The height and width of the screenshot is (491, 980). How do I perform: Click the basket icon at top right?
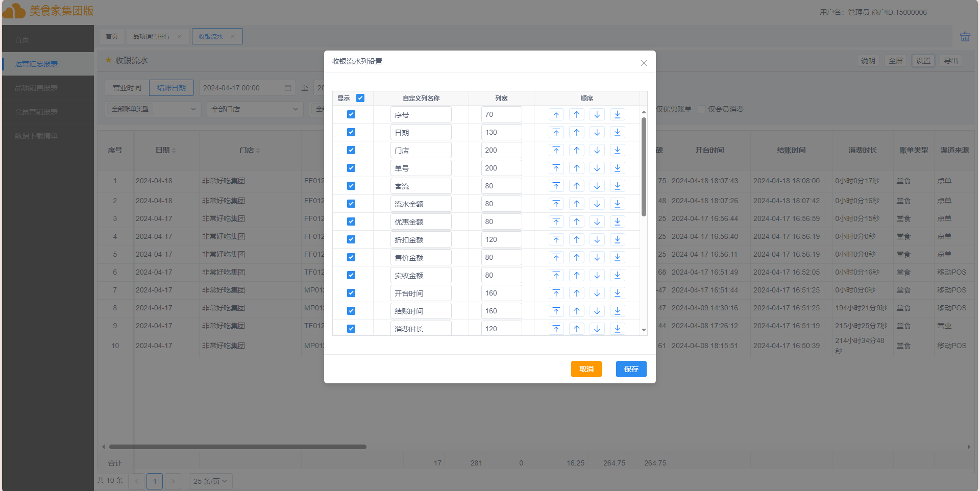(x=965, y=37)
